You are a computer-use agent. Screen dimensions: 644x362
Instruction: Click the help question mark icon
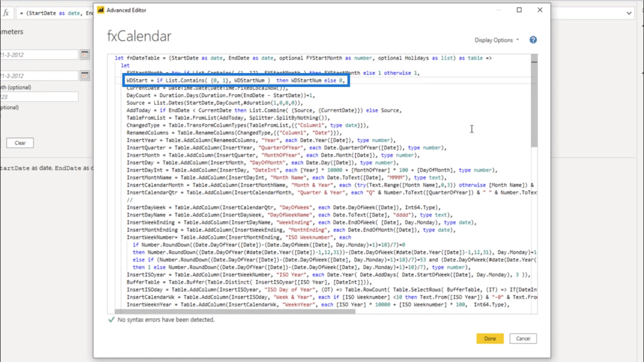533,40
